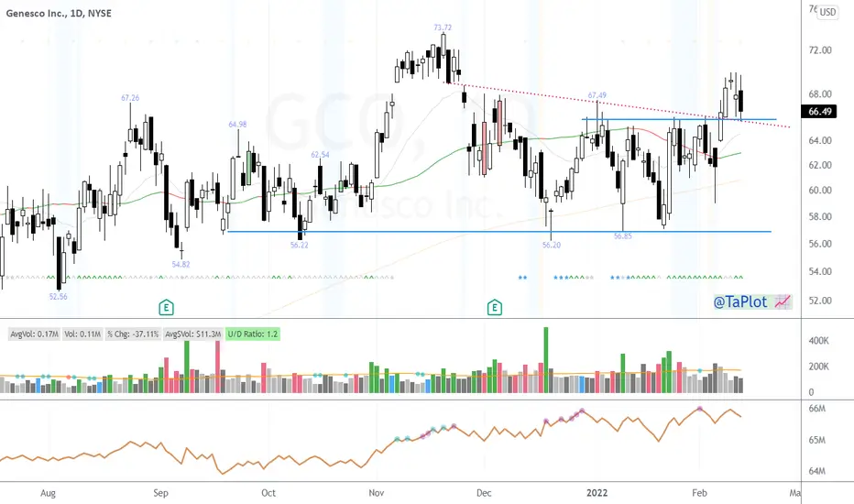The image size is (854, 504).
Task: Click the % Chg: -37.11% label
Action: (133, 334)
